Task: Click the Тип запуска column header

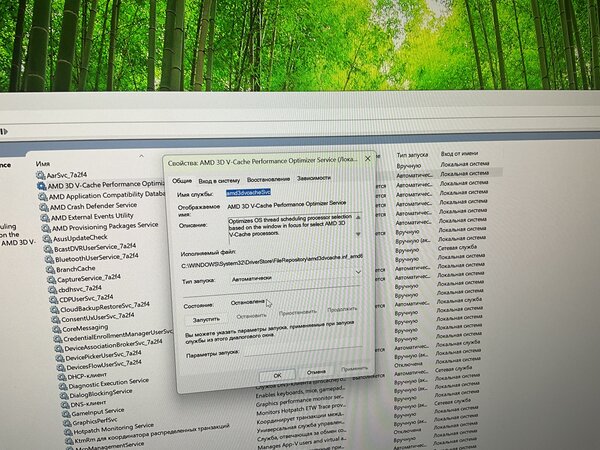Action: click(412, 155)
